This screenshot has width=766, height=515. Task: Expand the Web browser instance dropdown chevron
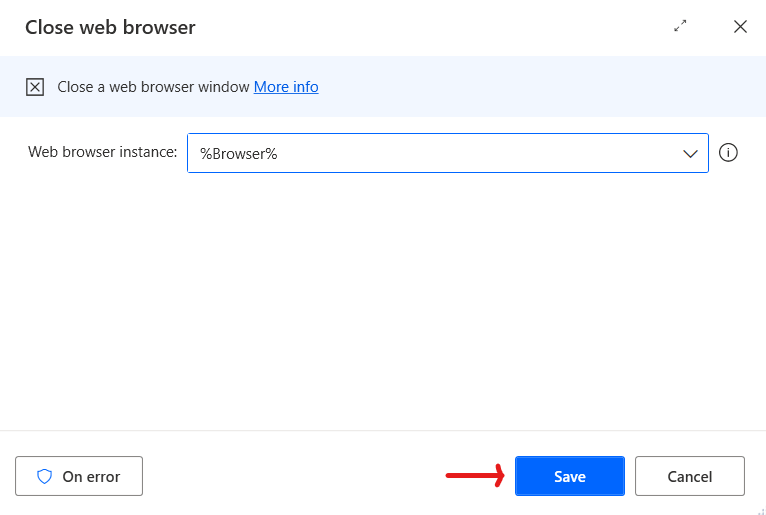pos(690,153)
